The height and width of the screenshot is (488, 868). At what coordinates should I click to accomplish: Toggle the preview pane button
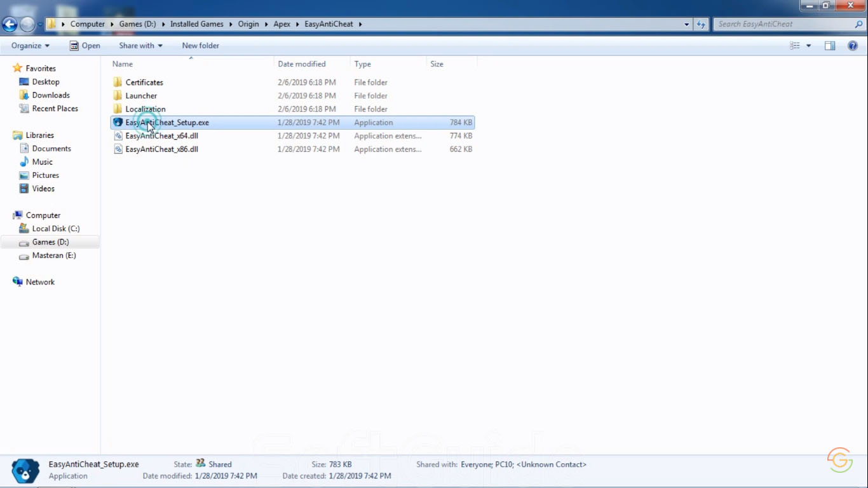(830, 46)
